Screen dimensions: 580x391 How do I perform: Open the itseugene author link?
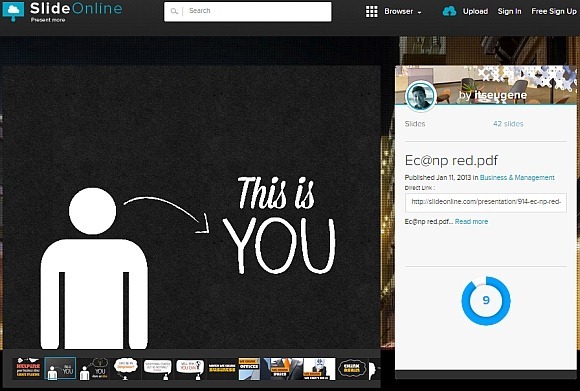pos(500,95)
